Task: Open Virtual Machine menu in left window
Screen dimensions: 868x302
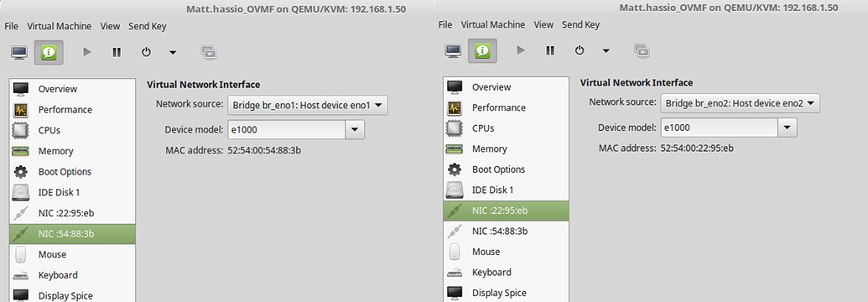Action: click(60, 26)
